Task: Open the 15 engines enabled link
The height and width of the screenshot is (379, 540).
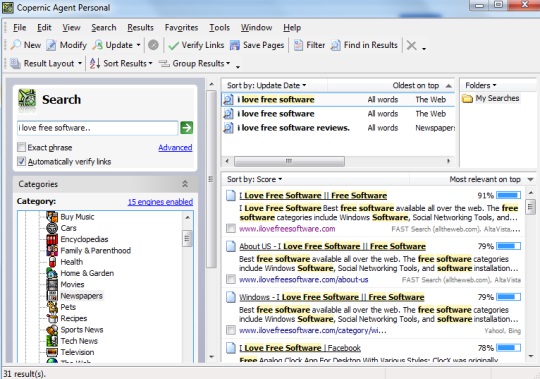Action: click(x=160, y=202)
